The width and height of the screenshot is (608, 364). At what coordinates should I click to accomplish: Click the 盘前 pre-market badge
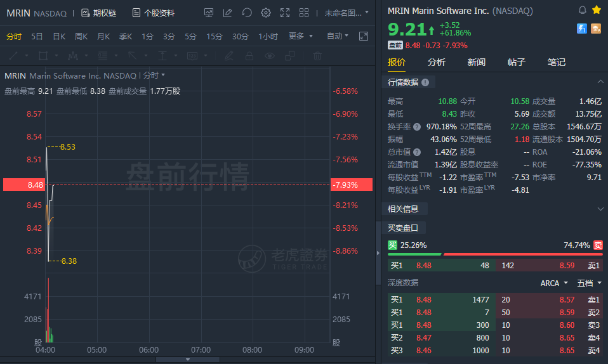click(x=395, y=46)
